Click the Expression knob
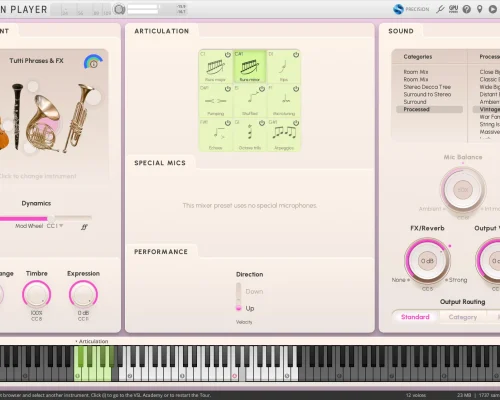Viewport: 500px width, 400px height. tap(83, 294)
